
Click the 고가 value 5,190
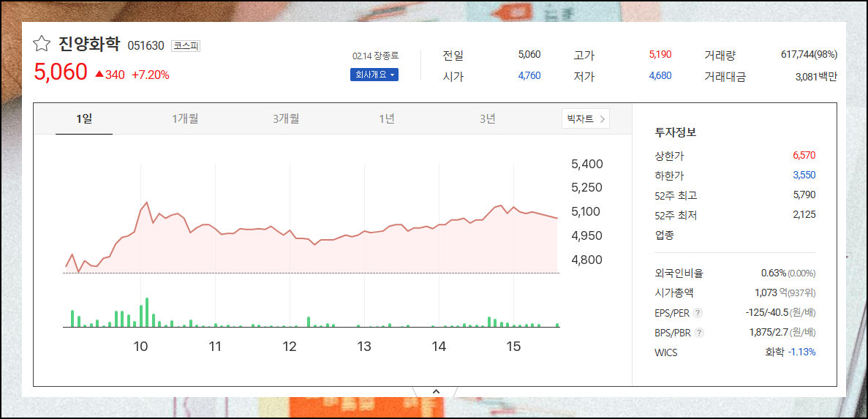660,55
